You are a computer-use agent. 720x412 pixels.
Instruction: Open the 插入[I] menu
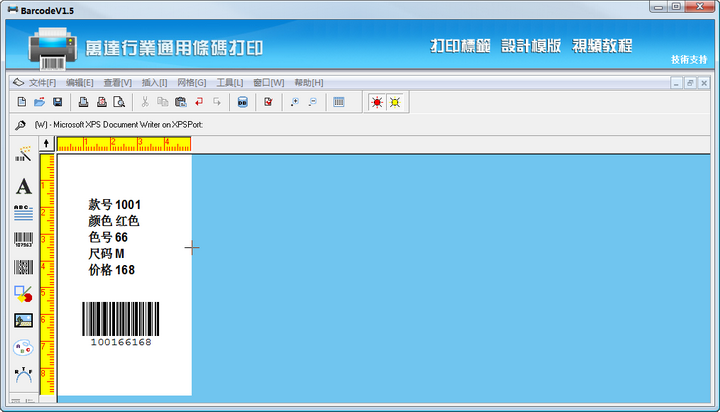point(154,83)
